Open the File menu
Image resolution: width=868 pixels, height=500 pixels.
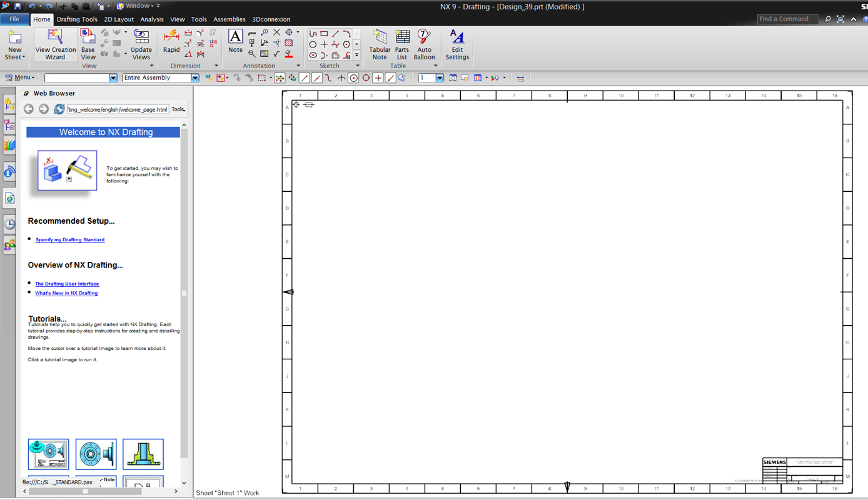[x=14, y=19]
